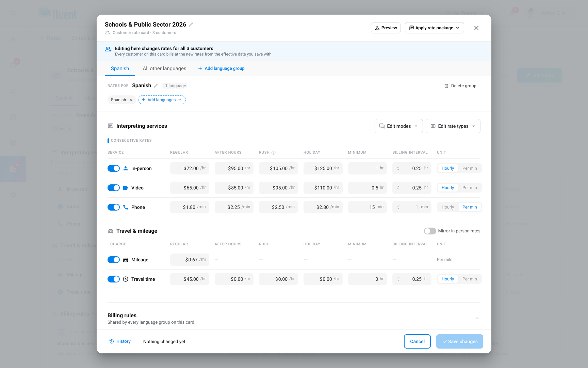The width and height of the screenshot is (588, 368).
Task: Click the Video service camera icon
Action: point(126,188)
